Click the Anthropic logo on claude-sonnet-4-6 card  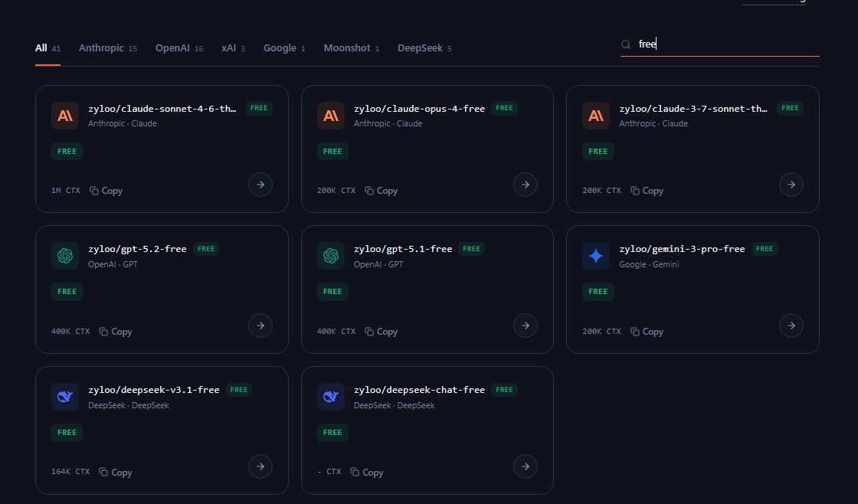[65, 116]
